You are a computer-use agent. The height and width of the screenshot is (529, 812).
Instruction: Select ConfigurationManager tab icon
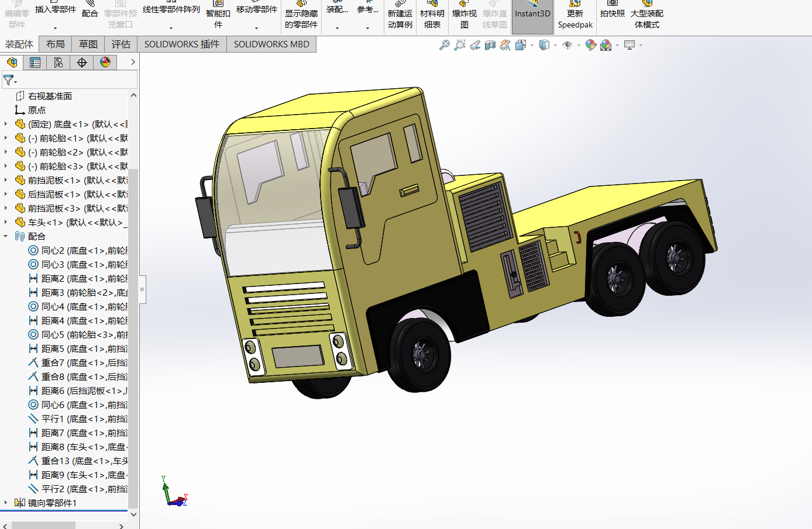59,63
